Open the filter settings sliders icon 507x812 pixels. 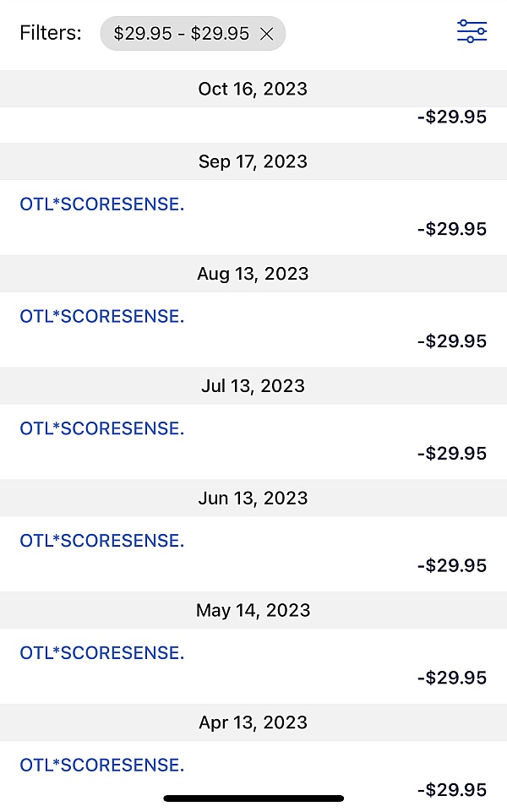pyautogui.click(x=472, y=32)
